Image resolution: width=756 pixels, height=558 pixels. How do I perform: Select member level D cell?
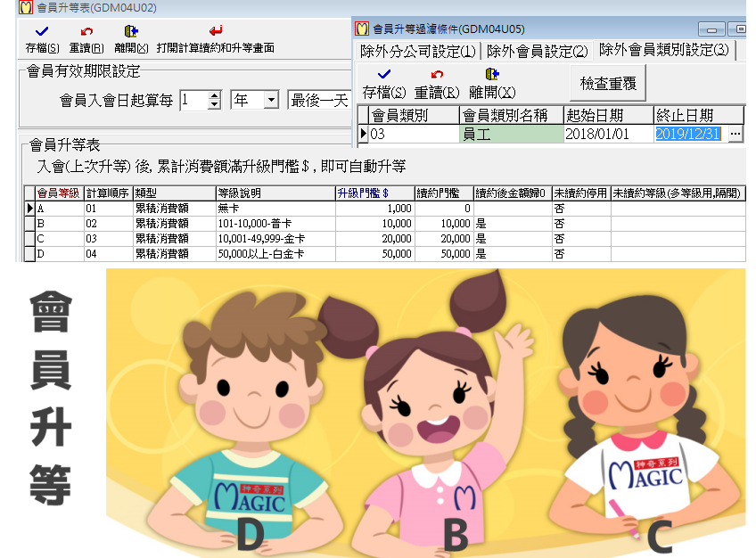pos(60,253)
